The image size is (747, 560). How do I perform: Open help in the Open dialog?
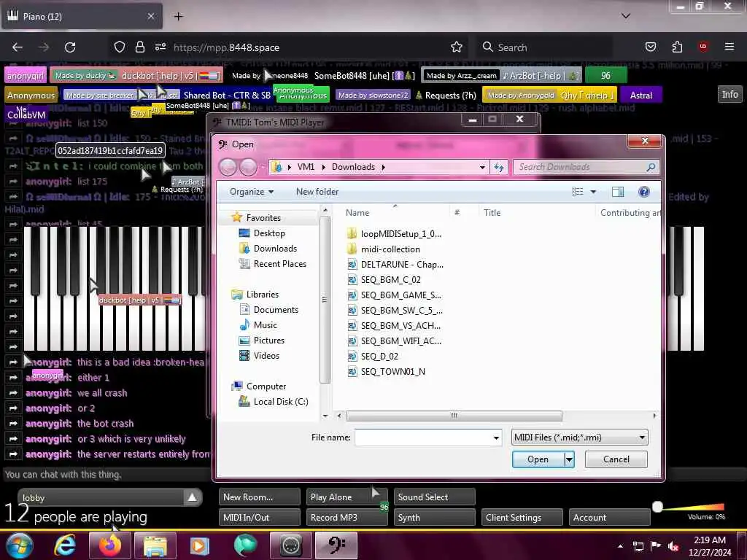point(643,192)
